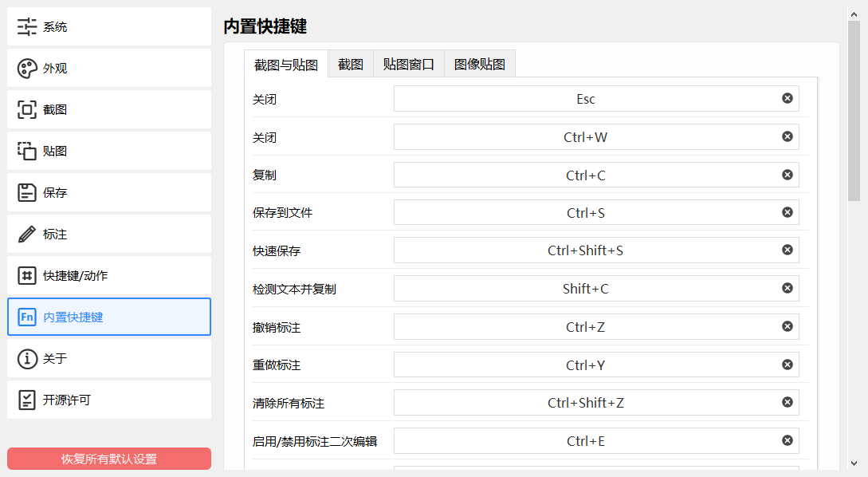This screenshot has width=868, height=477.
Task: Edit the Ctrl+C shortcut field
Action: pyautogui.click(x=596, y=175)
